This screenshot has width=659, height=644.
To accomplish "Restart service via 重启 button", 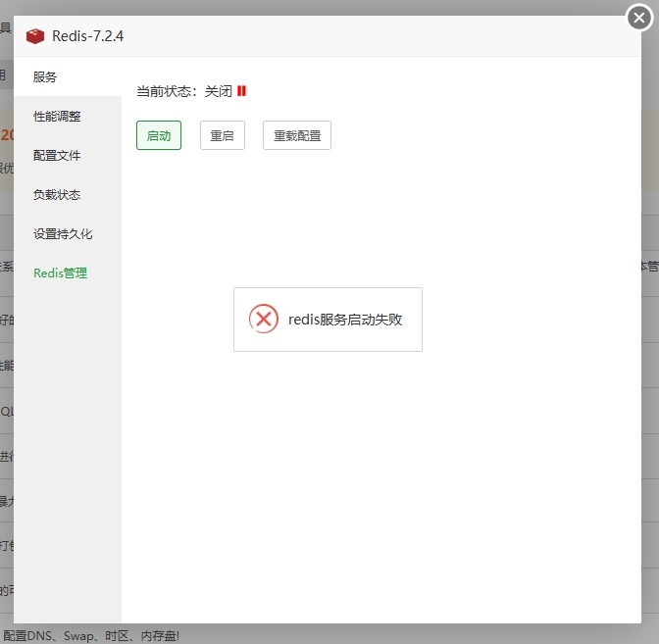I will pyautogui.click(x=223, y=135).
